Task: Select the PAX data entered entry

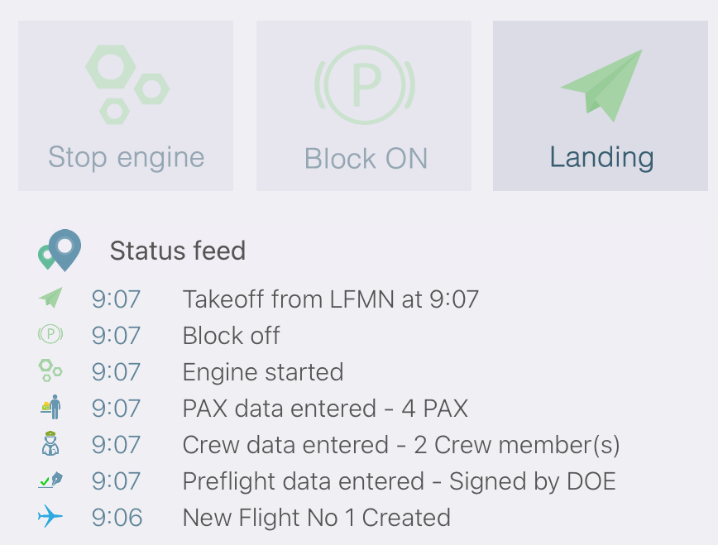Action: tap(325, 408)
